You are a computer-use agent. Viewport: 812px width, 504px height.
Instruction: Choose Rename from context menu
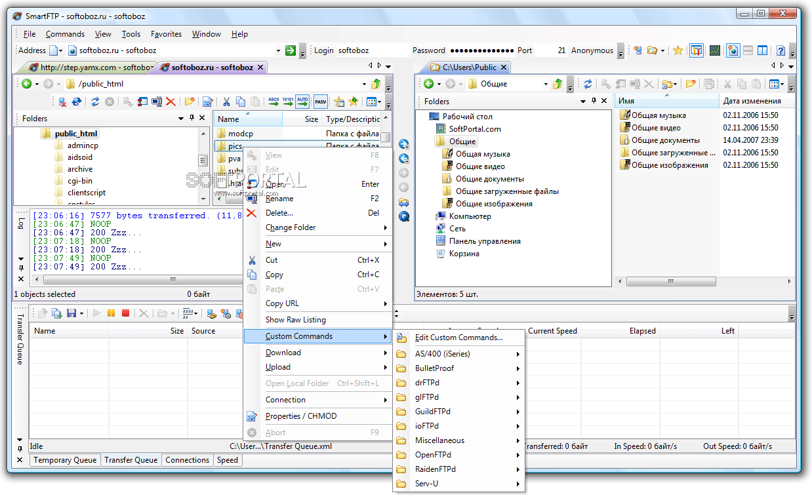tap(317, 199)
